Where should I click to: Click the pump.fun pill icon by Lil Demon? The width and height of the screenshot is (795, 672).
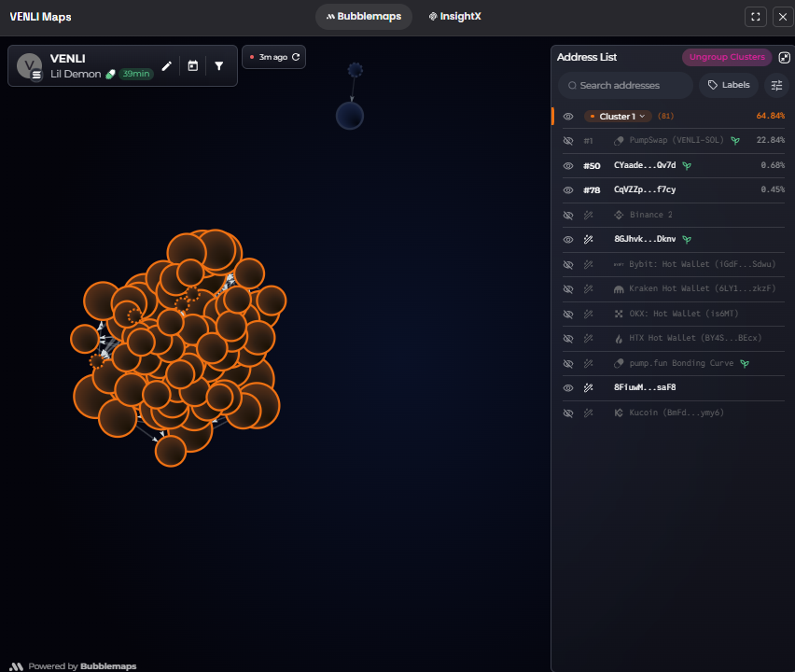110,74
